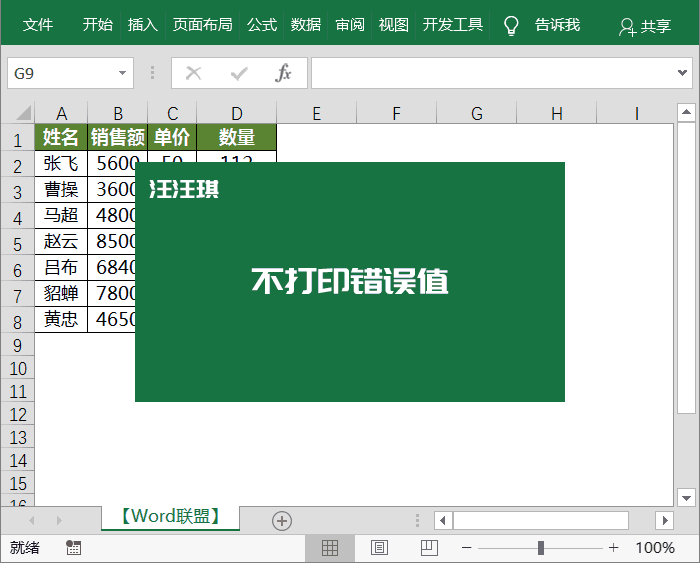Click the zoom out minus button
Screen dimensions: 700x563
coord(467,548)
